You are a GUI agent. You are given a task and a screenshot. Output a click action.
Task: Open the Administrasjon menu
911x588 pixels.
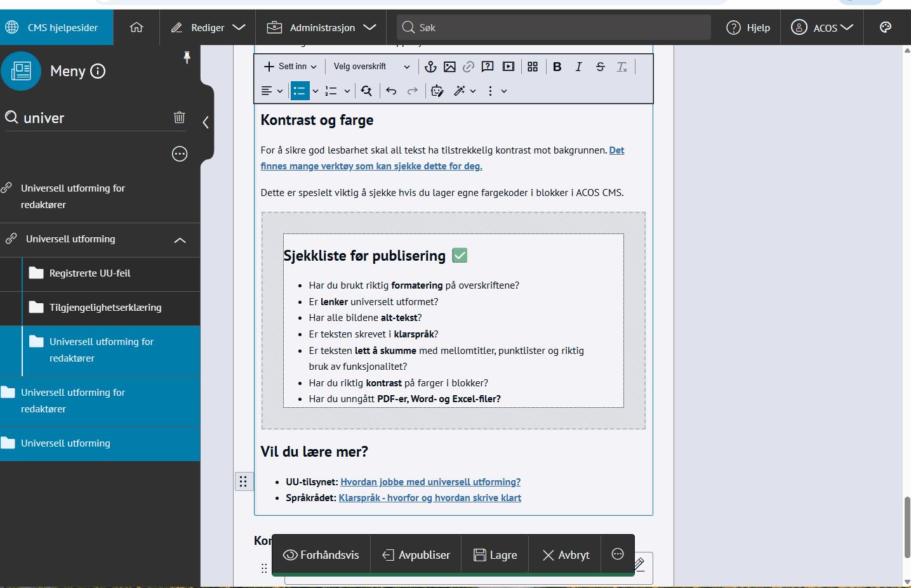(322, 27)
